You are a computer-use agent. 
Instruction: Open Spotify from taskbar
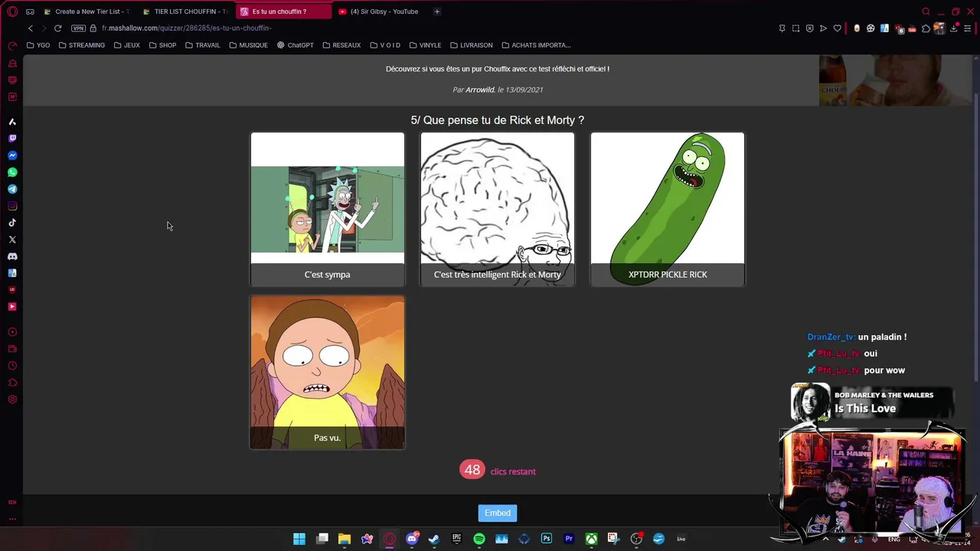click(x=479, y=539)
